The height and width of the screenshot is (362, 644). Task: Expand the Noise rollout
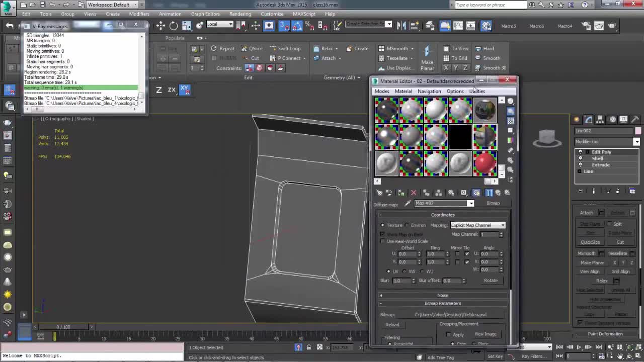(443, 295)
